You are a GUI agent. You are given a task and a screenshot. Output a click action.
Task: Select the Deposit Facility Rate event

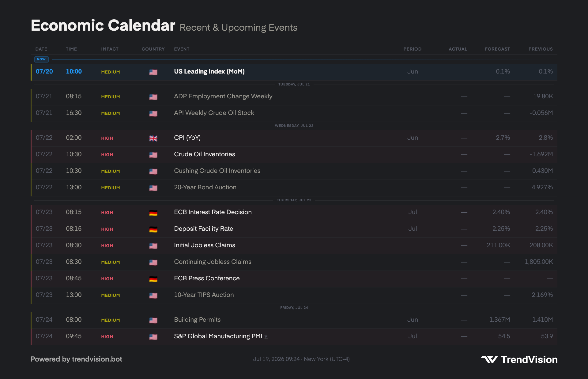(204, 229)
